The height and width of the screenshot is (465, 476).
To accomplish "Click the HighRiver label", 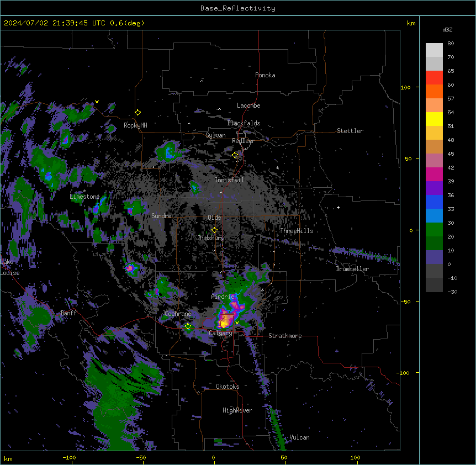I will point(237,410).
